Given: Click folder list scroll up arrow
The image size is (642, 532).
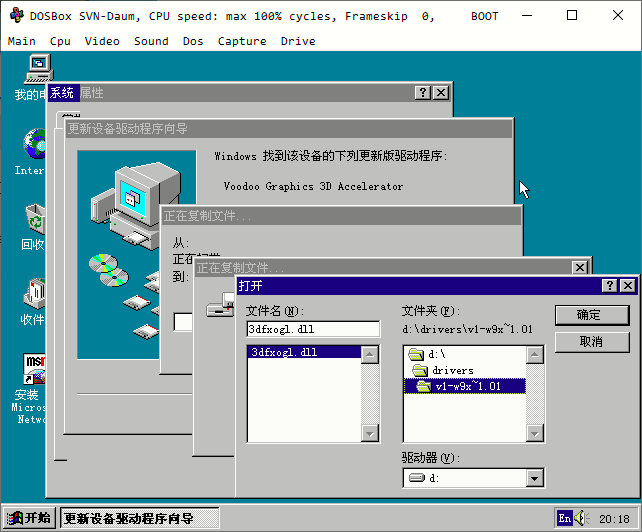Looking at the screenshot, I should pos(535,355).
